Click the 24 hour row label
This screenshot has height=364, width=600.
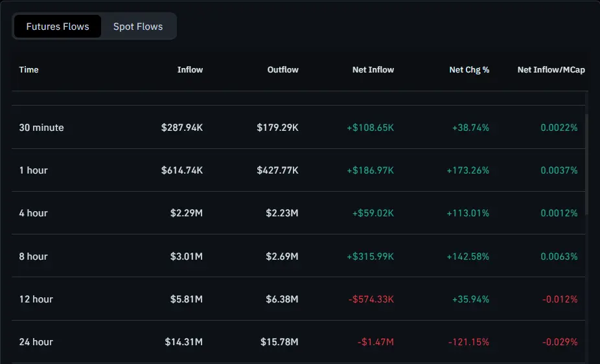coord(36,342)
